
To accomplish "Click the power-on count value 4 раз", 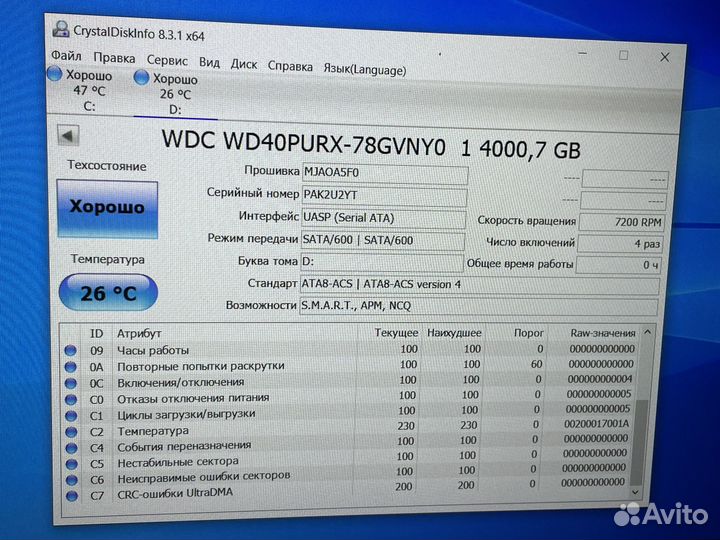I will (x=620, y=243).
